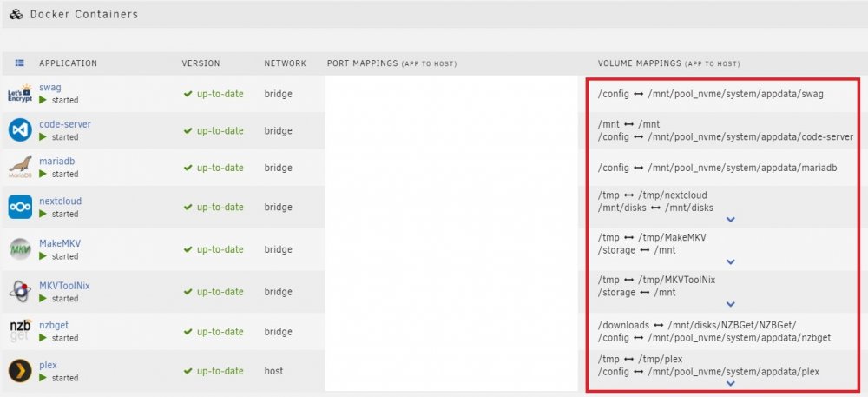Click swag up-to-date version status
Image resolution: width=868 pixels, height=397 pixels.
coord(214,94)
